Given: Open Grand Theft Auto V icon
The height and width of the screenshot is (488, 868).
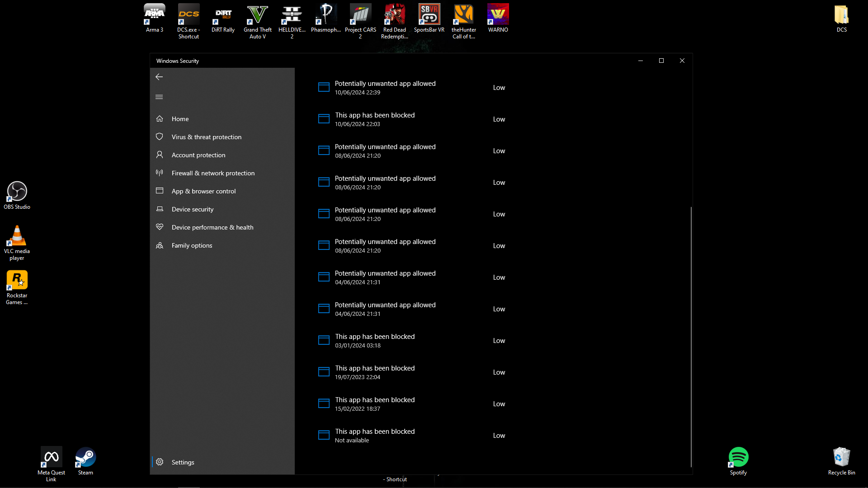Looking at the screenshot, I should pyautogui.click(x=258, y=22).
